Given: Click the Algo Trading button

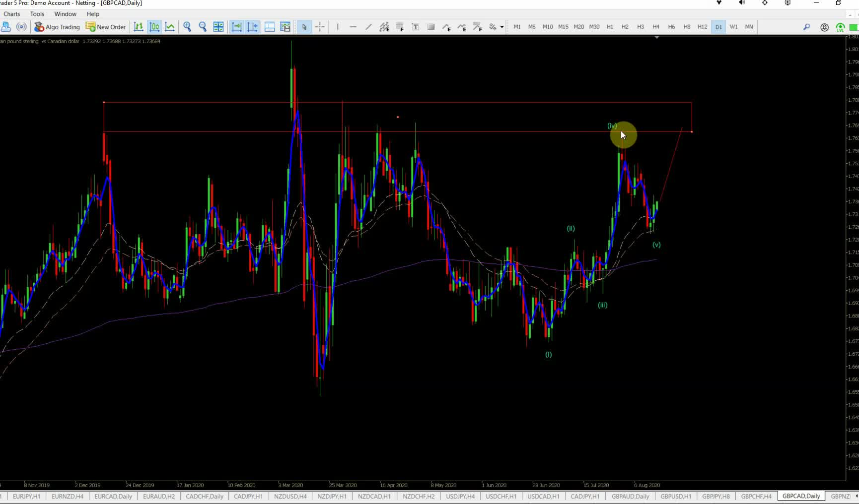Looking at the screenshot, I should click(x=57, y=27).
